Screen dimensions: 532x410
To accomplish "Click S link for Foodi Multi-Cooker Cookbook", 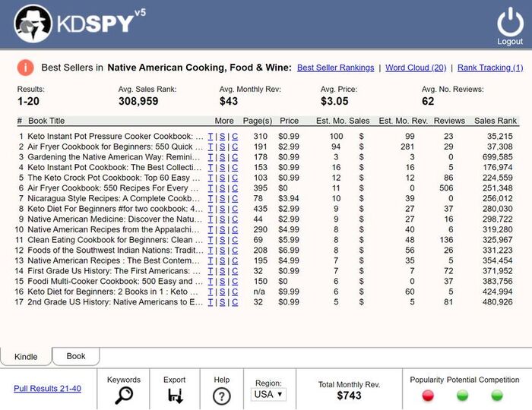I will (222, 281).
